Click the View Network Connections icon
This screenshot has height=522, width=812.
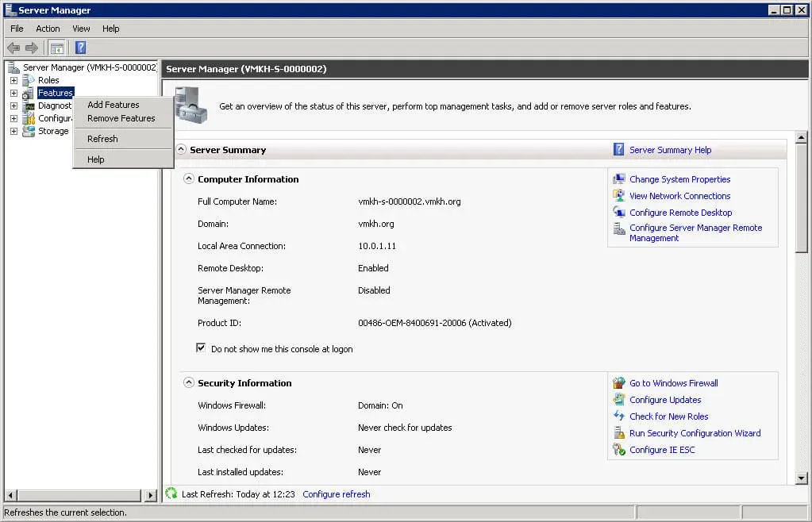coord(619,196)
